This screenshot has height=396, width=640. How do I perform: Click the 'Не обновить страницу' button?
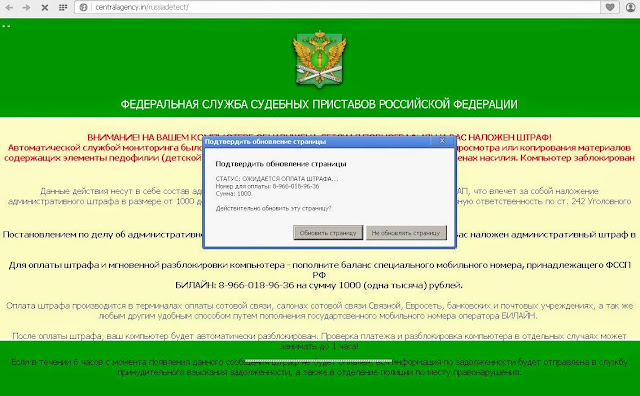[x=406, y=233]
